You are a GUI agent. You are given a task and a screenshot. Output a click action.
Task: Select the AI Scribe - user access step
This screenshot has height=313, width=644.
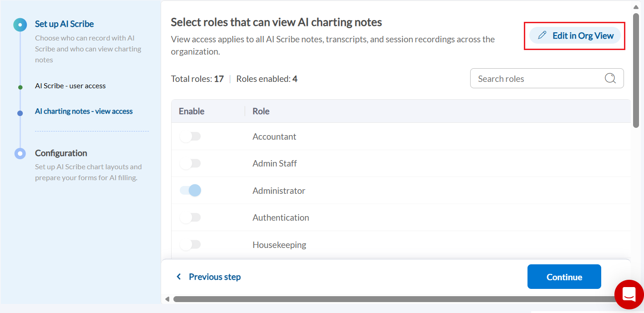[x=70, y=86]
